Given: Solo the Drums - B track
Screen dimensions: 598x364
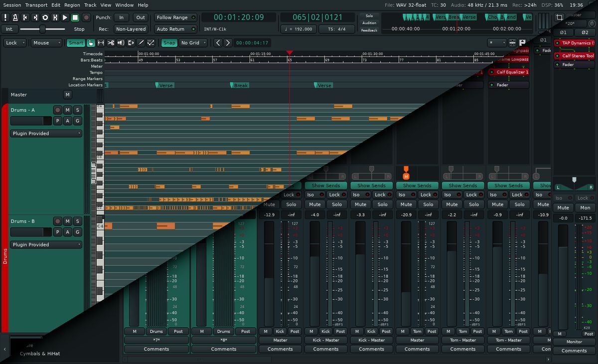Looking at the screenshot, I should [x=78, y=221].
